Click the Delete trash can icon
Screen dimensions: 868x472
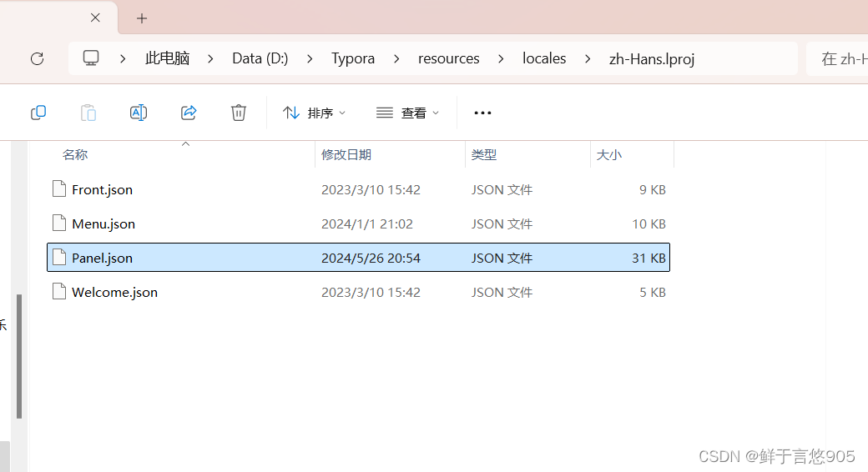click(239, 113)
